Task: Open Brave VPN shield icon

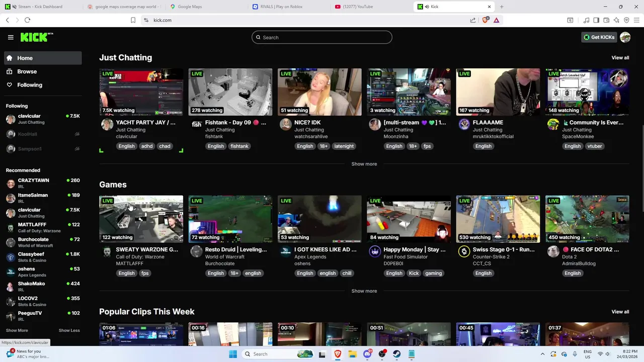Action: point(626,20)
